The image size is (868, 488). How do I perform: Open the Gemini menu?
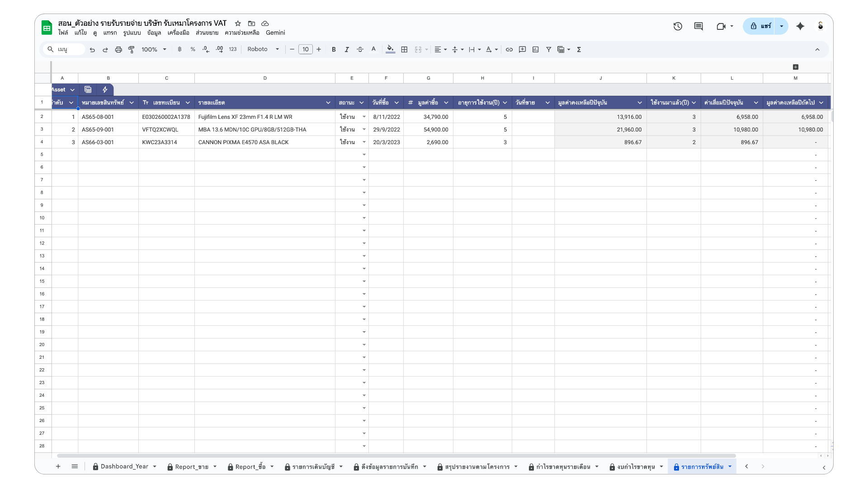(275, 33)
